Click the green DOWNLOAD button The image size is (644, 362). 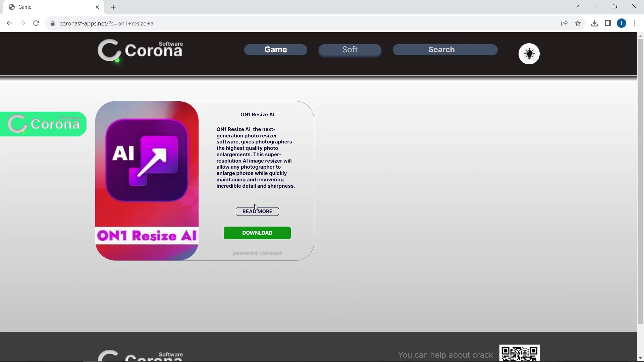(x=257, y=233)
